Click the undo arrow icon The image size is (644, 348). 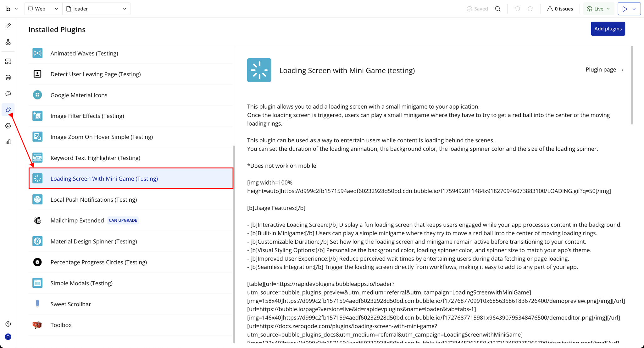pyautogui.click(x=517, y=9)
